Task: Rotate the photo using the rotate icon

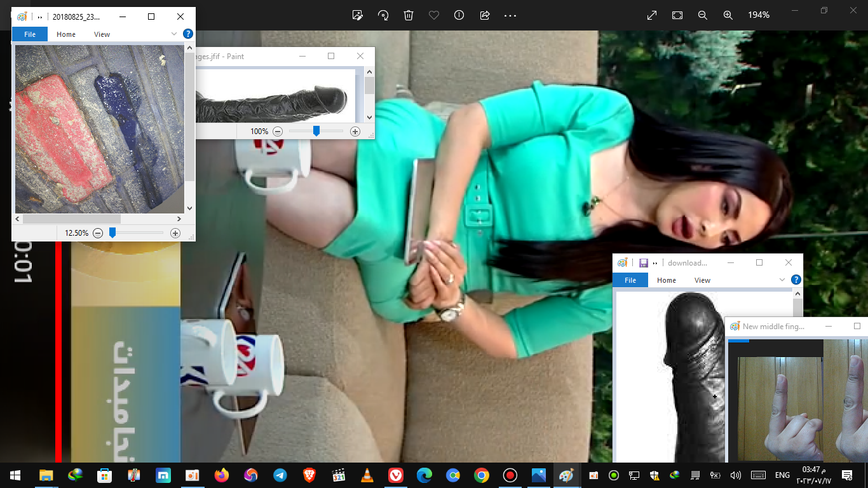Action: pyautogui.click(x=383, y=15)
